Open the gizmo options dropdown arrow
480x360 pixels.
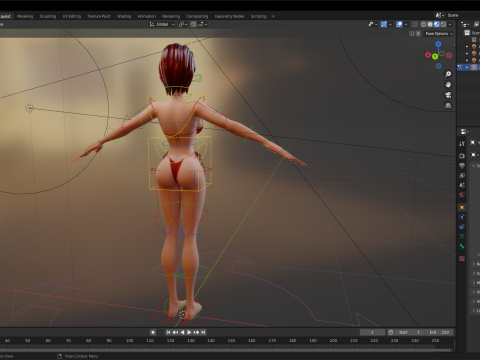click(x=390, y=24)
